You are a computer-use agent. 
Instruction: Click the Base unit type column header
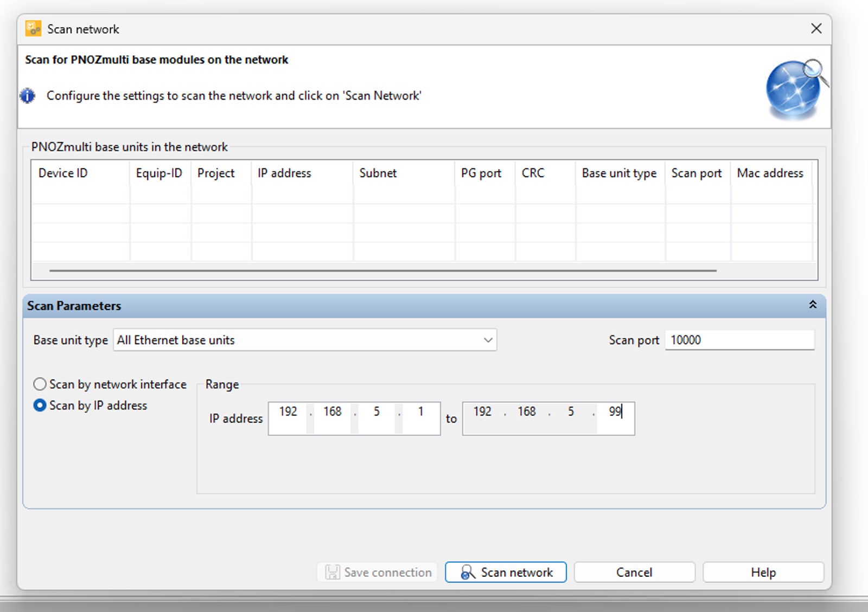tap(620, 173)
